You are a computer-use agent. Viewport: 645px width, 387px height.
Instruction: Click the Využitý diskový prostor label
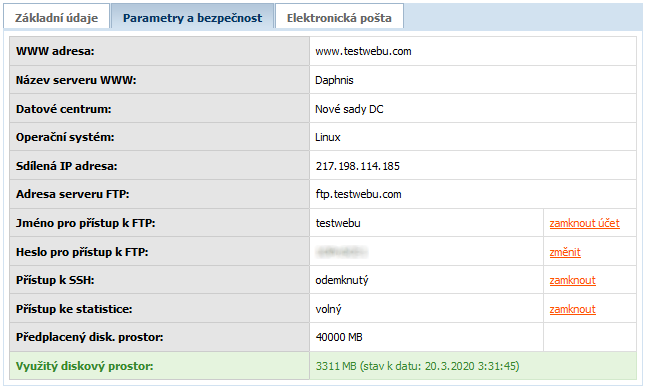click(x=84, y=366)
